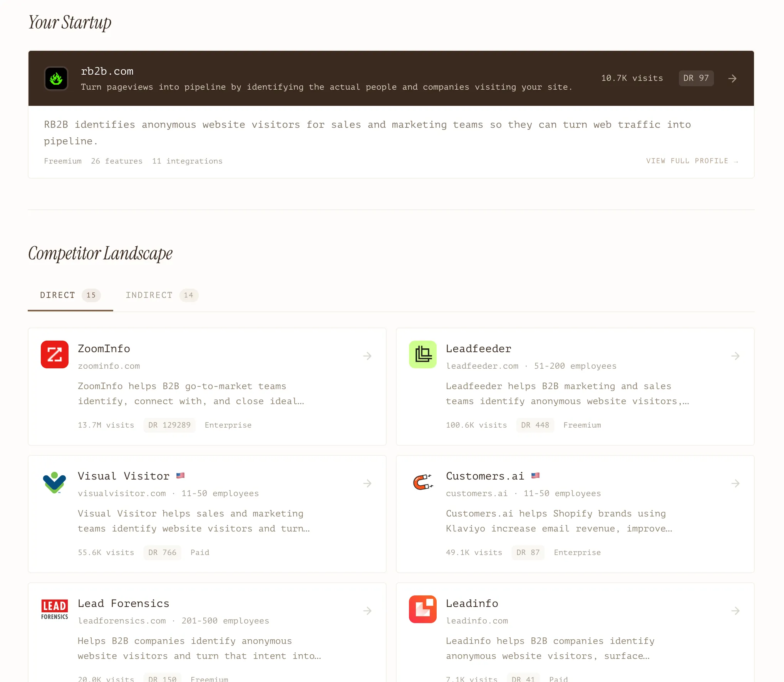Screen dimensions: 784x682
Task: Click the DR 448 badge on Leadfeeder
Action: click(535, 425)
